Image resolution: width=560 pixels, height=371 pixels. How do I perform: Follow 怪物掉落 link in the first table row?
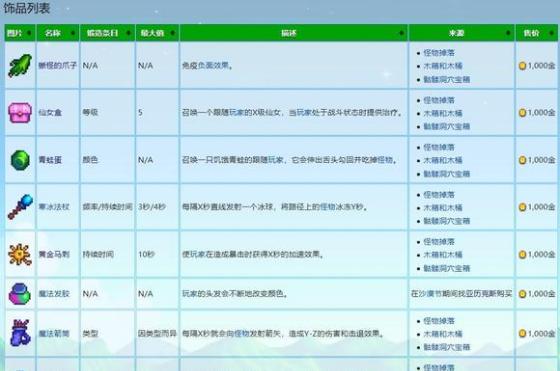click(439, 53)
